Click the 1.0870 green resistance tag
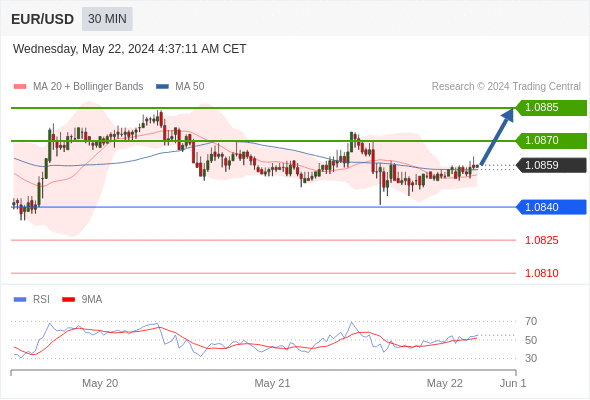 pyautogui.click(x=551, y=140)
